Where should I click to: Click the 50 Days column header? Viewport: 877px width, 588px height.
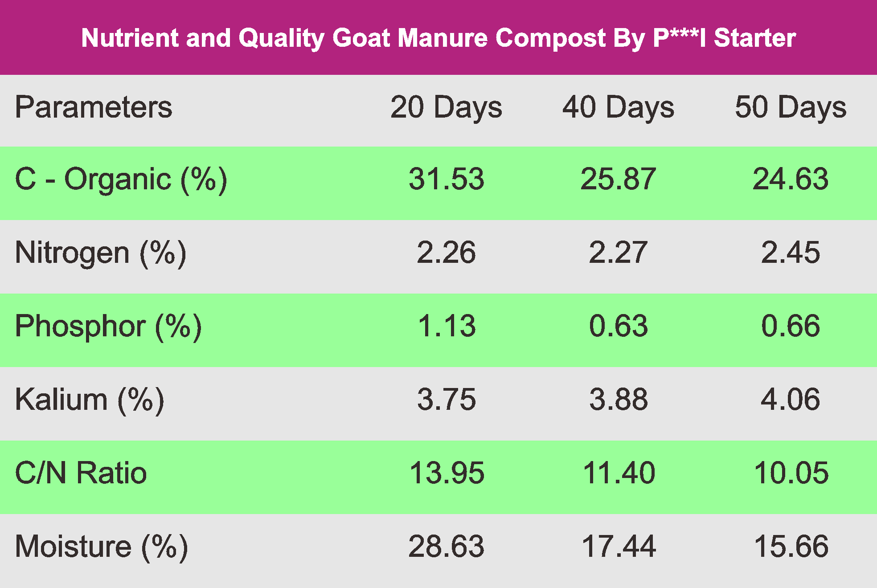pyautogui.click(x=791, y=107)
